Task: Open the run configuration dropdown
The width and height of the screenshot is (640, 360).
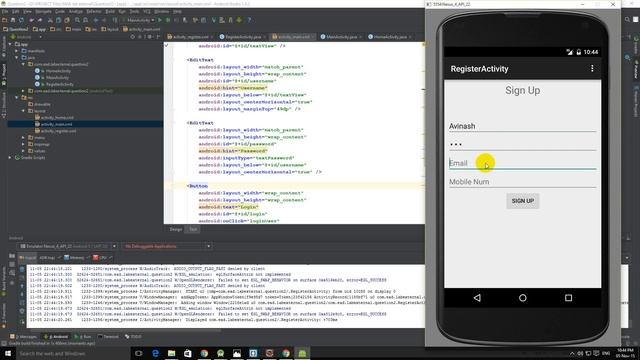Action: click(x=139, y=20)
